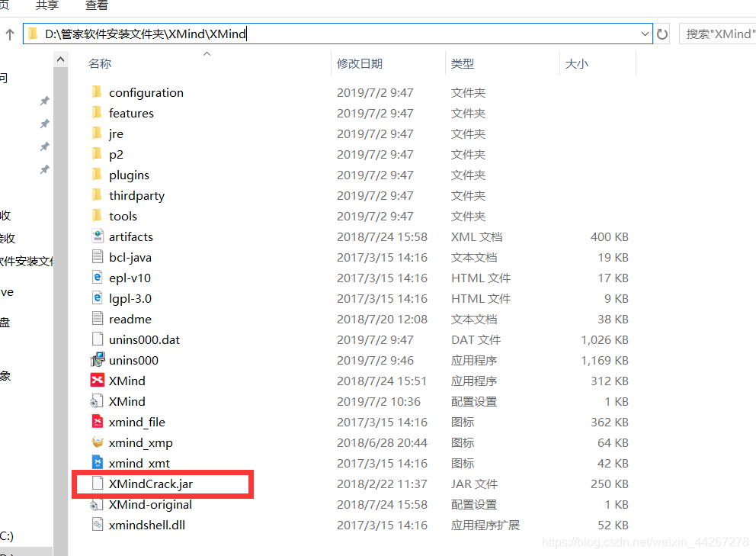The height and width of the screenshot is (556, 756).
Task: Refresh the current folder view
Action: click(x=662, y=34)
